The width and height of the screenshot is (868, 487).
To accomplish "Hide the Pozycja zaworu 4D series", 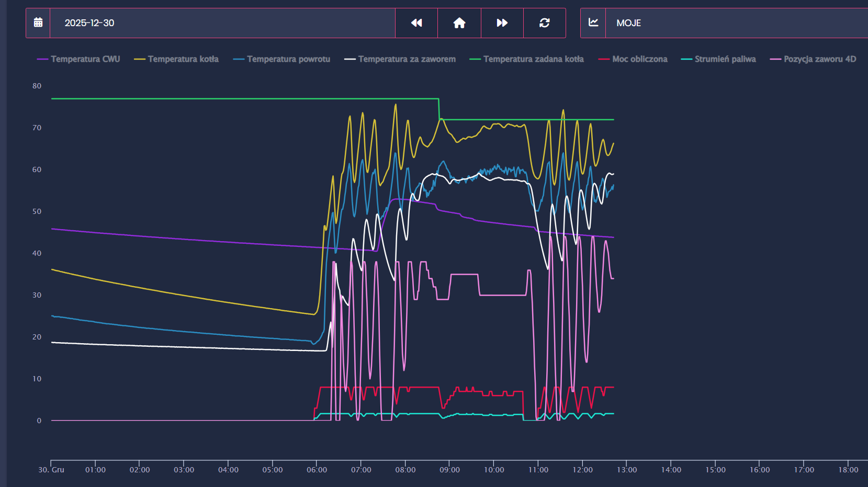I will (819, 59).
